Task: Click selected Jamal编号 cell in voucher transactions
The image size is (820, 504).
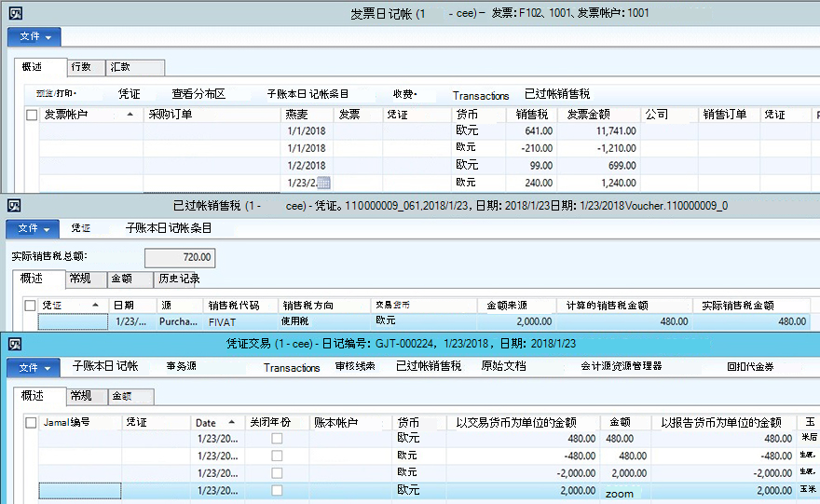Action: click(x=80, y=490)
